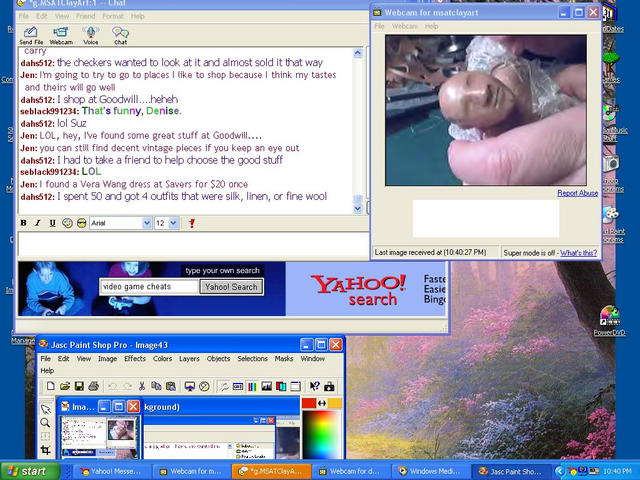Click the chat scrollbar down arrow

tap(358, 209)
